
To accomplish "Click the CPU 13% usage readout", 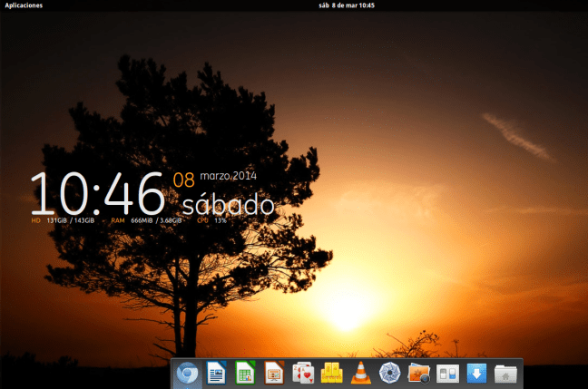I will click(211, 220).
